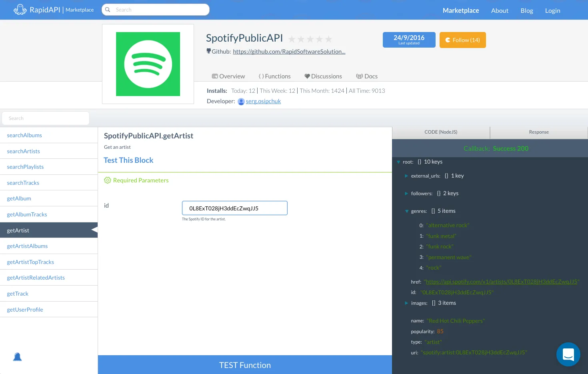This screenshot has width=588, height=374.
Task: Follow the SpotifyPublicAPI package
Action: click(462, 40)
